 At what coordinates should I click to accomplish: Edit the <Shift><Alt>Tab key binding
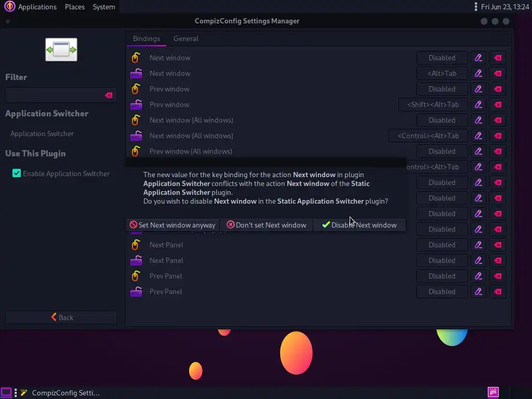point(478,104)
